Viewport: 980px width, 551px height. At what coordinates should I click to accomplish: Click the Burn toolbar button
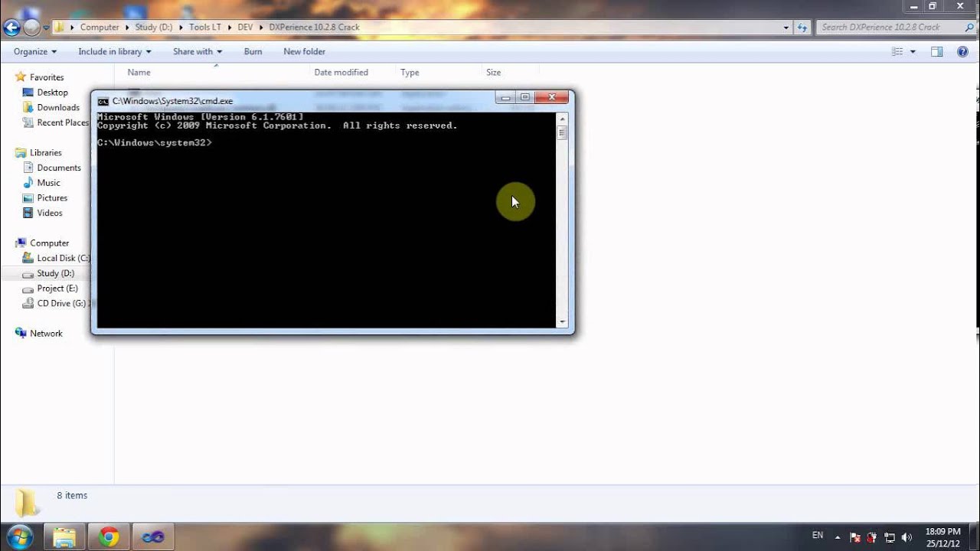pos(253,51)
